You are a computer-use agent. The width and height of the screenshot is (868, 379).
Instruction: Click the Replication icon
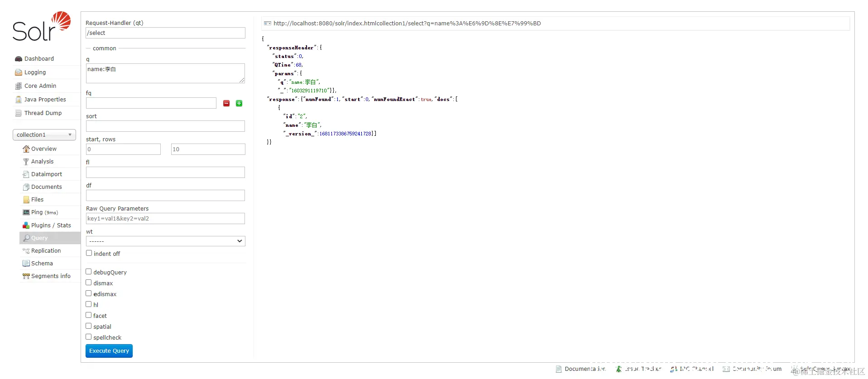(x=26, y=251)
